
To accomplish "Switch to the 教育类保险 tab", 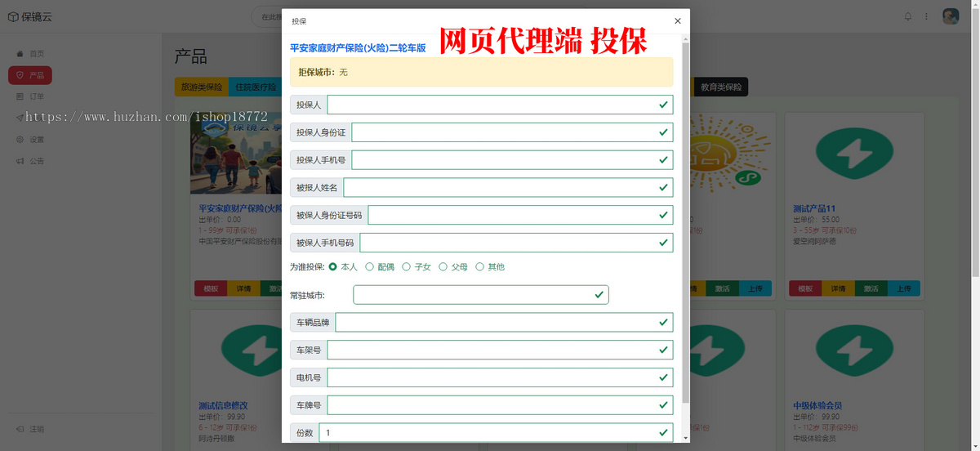I will click(x=720, y=87).
